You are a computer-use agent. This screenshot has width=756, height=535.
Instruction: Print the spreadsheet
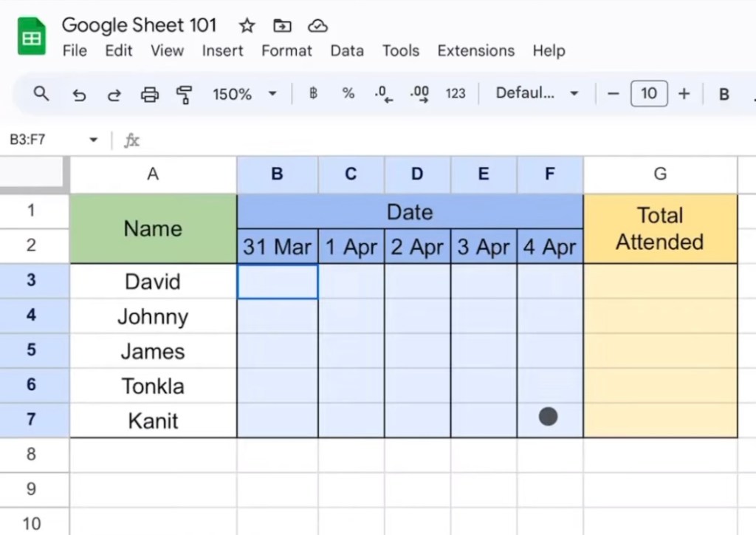coord(150,95)
